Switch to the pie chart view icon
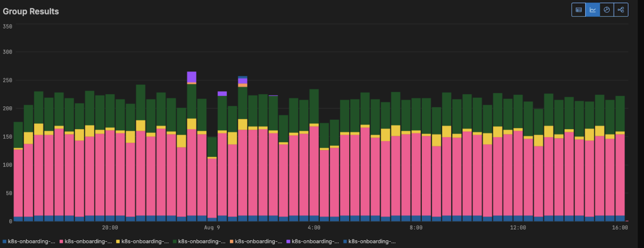The width and height of the screenshot is (644, 248). [607, 10]
